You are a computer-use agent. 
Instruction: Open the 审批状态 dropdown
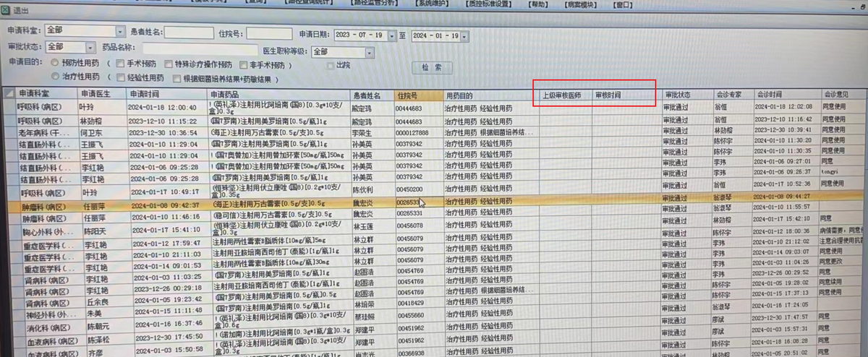[x=90, y=48]
